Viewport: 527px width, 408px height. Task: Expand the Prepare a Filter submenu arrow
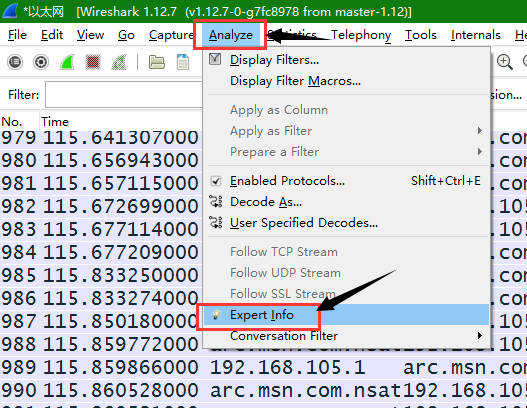480,152
